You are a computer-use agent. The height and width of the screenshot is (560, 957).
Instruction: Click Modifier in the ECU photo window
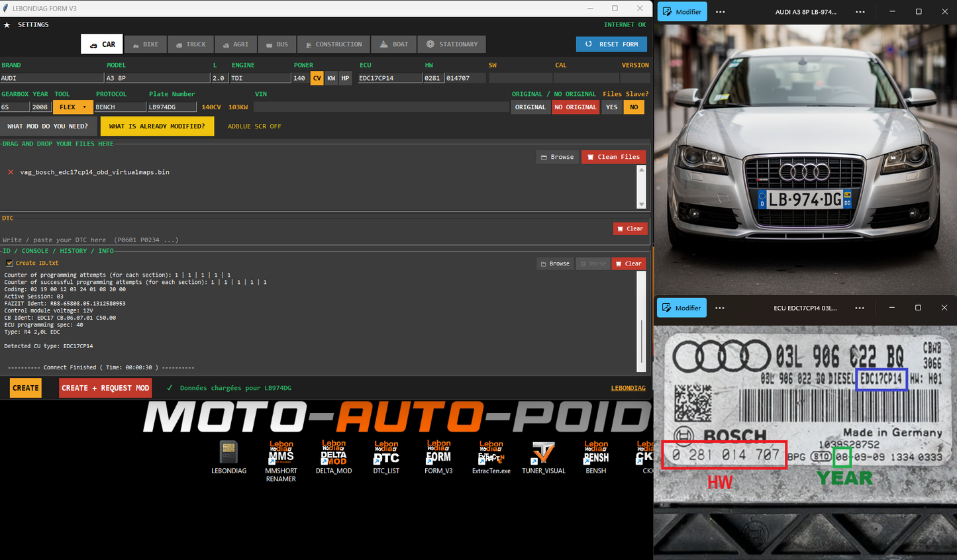click(681, 308)
